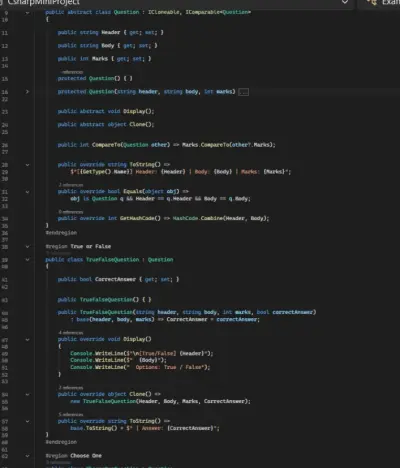Click 'Header' property name on line 11
The height and width of the screenshot is (468, 400).
coord(111,32)
